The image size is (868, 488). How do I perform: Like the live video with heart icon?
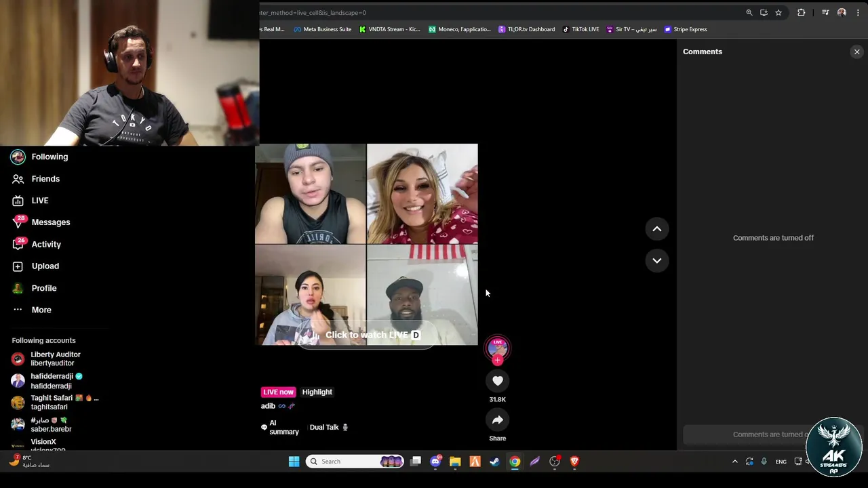[498, 381]
